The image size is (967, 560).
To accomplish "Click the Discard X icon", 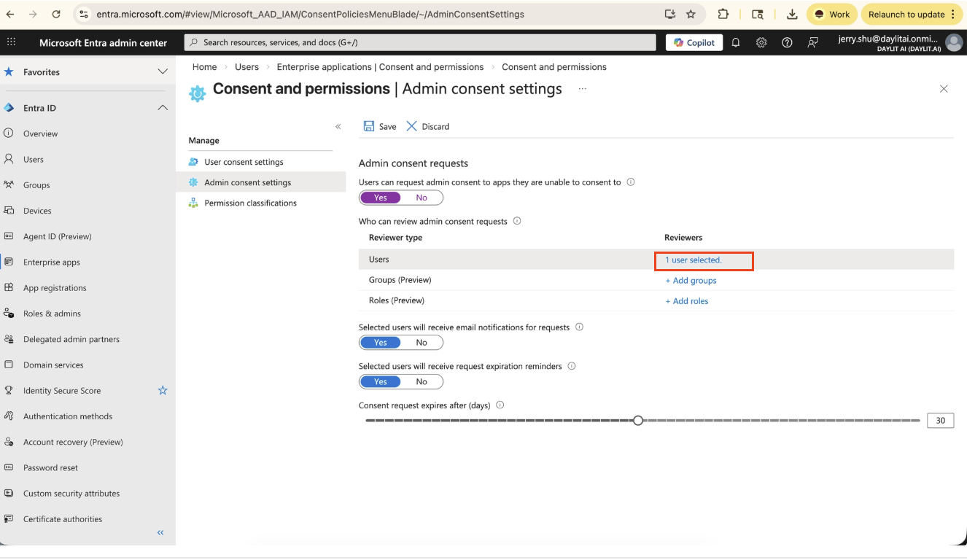I will pyautogui.click(x=411, y=126).
